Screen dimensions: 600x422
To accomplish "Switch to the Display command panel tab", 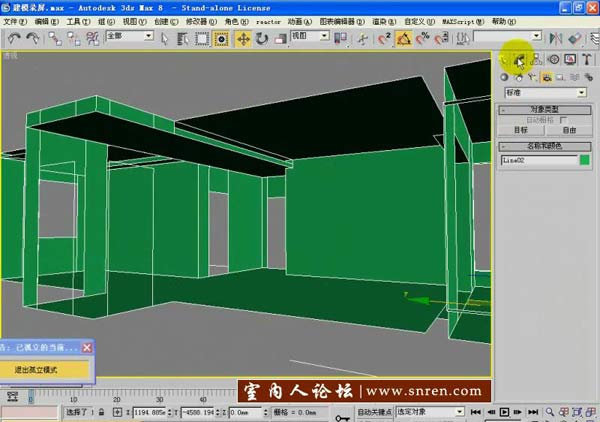I will click(570, 60).
